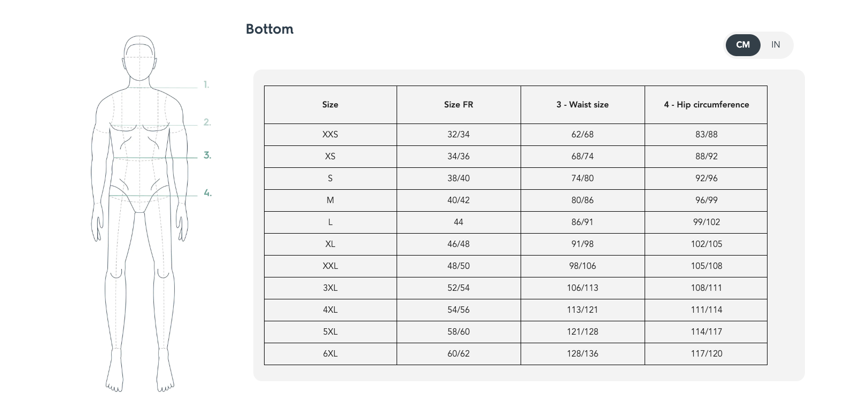
Task: Switch units to IN
Action: [776, 45]
